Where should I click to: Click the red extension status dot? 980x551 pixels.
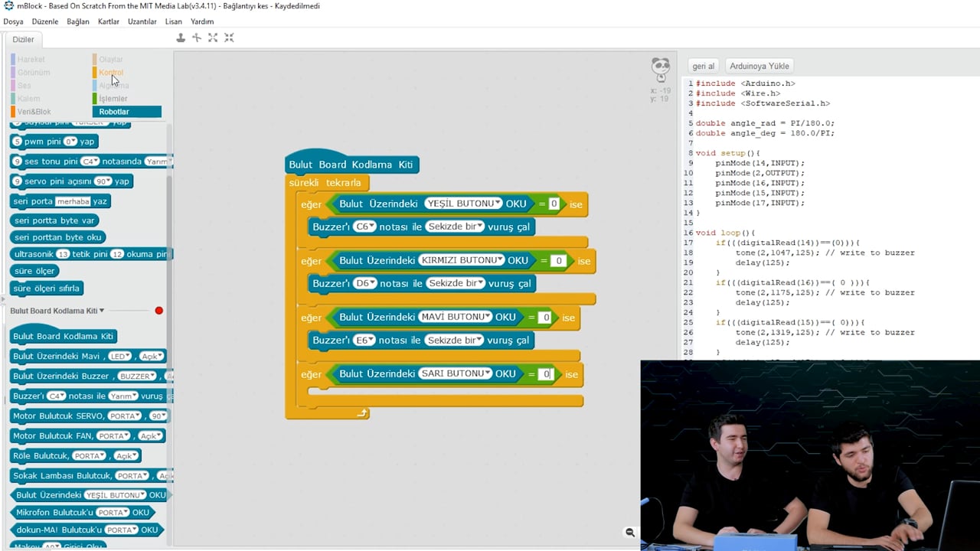coord(159,311)
